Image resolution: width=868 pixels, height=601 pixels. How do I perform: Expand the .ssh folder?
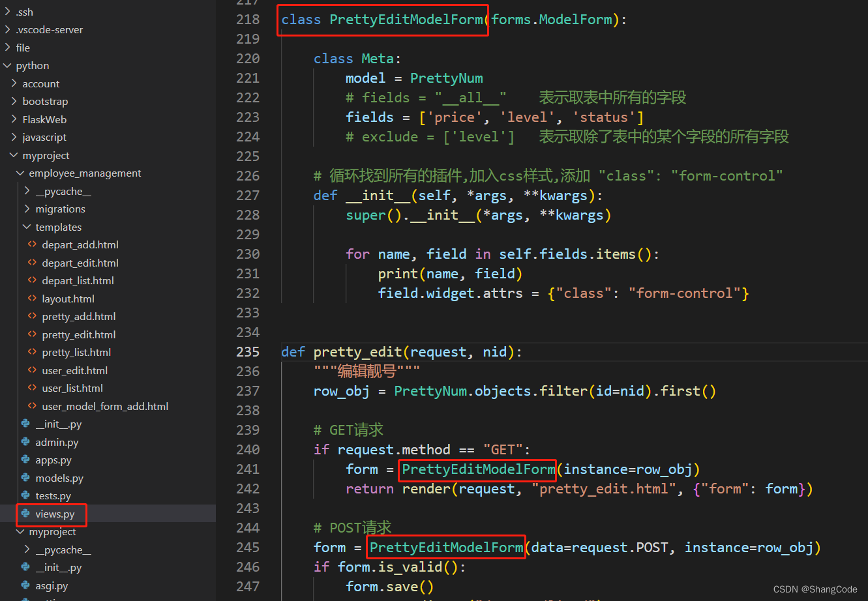8,12
